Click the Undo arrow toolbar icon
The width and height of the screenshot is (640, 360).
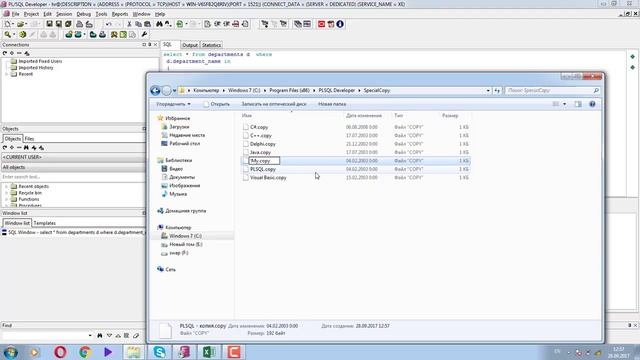(x=109, y=24)
